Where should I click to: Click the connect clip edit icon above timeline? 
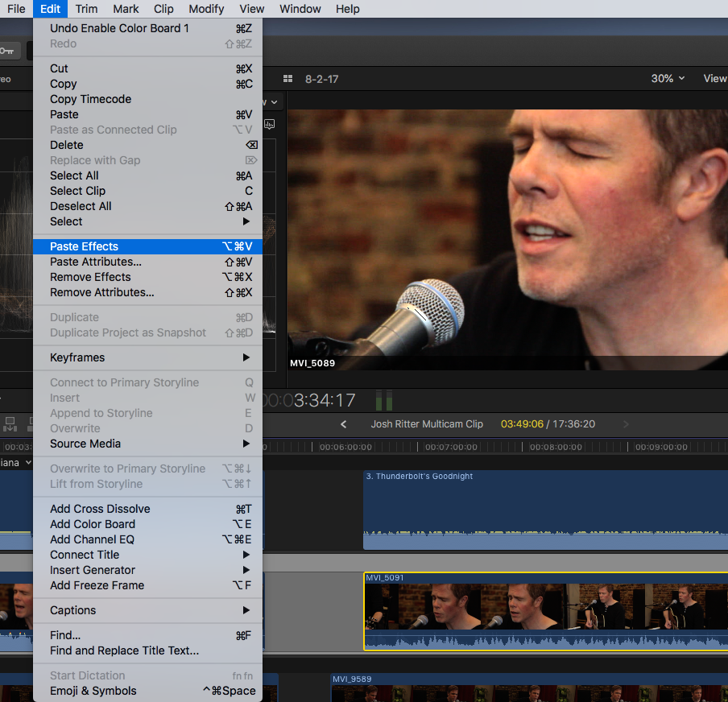pyautogui.click(x=11, y=423)
